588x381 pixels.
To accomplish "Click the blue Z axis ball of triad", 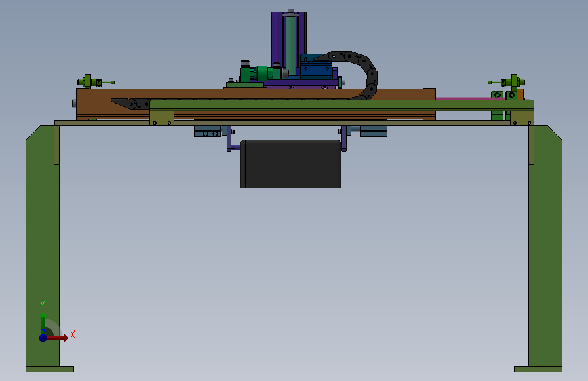I will click(43, 338).
